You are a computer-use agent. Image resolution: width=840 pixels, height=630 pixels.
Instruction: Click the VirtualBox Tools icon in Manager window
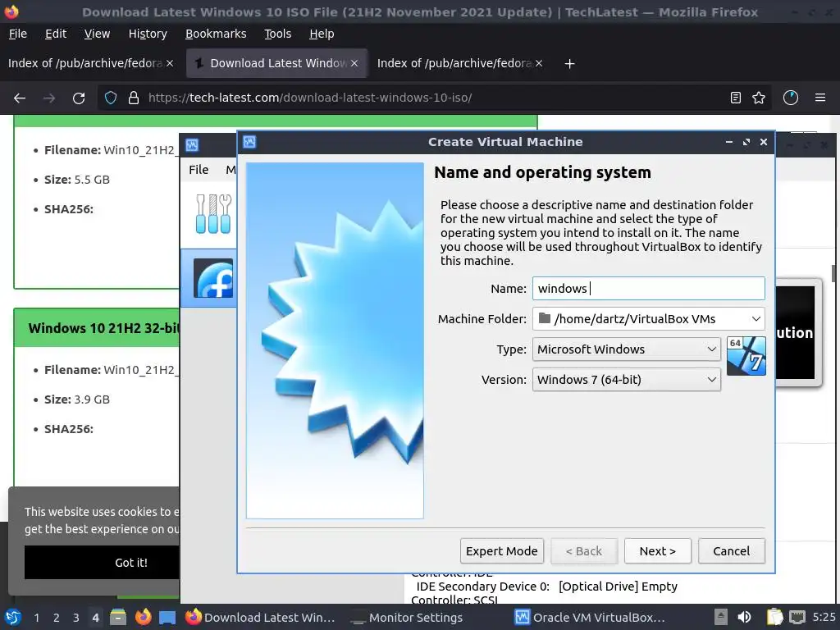click(x=212, y=214)
